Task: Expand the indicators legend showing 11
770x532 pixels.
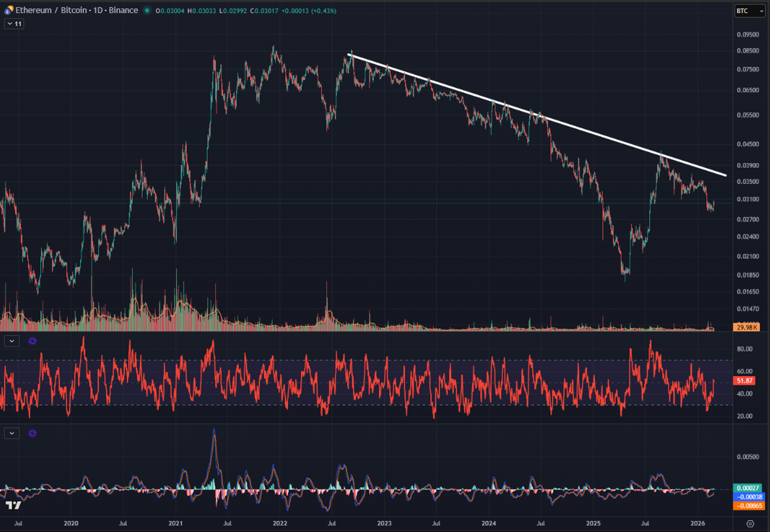Action: 14,24
